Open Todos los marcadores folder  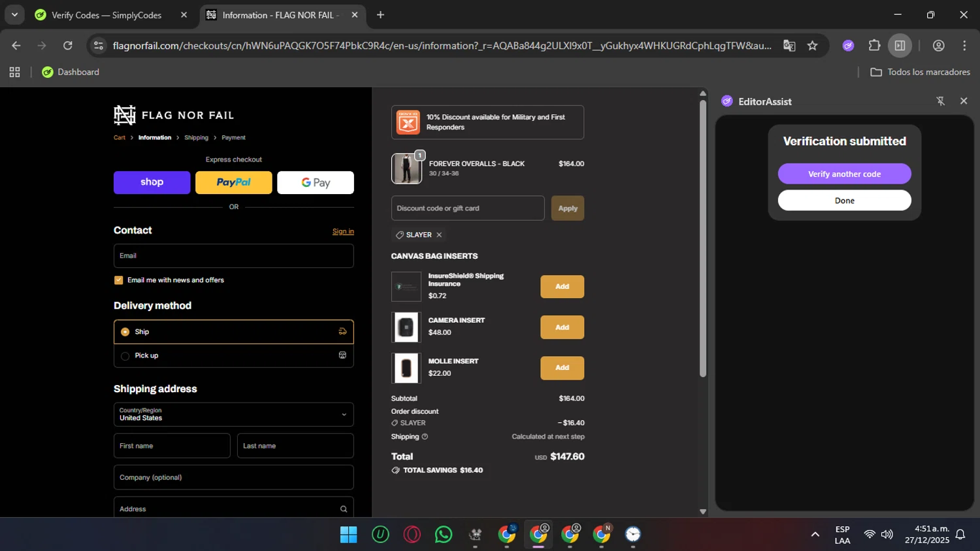pos(920,73)
